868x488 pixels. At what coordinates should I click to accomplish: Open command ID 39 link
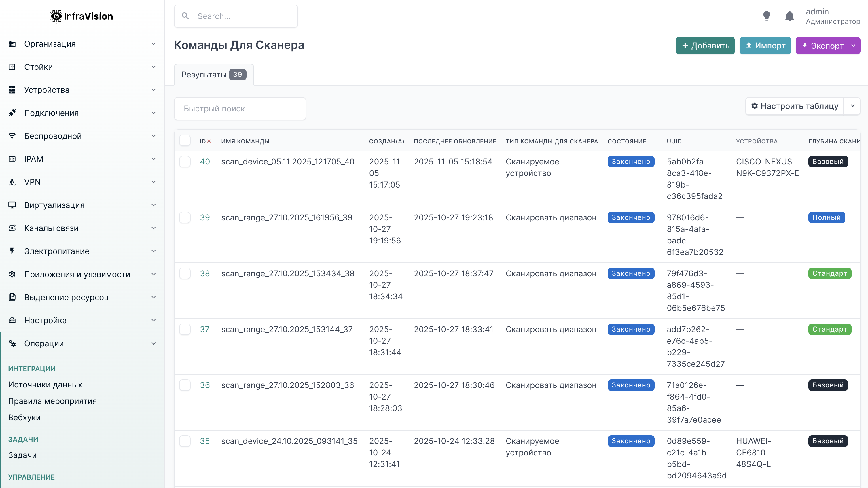pyautogui.click(x=204, y=217)
